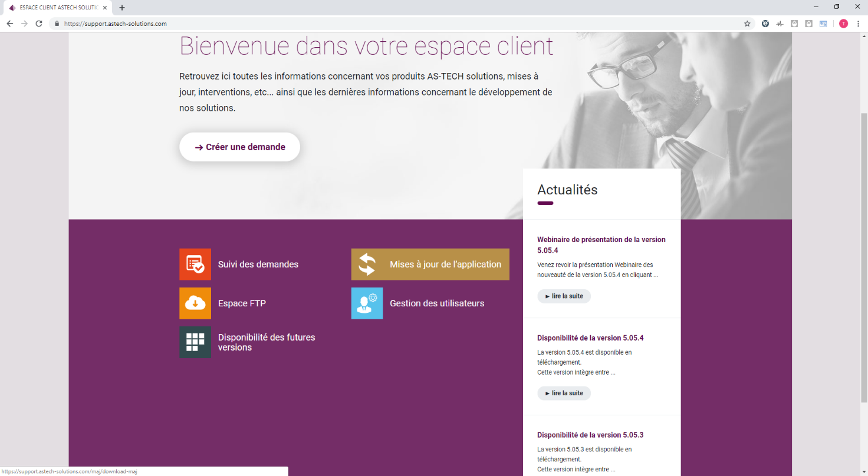Open the Webinaire de présentation headline
The image size is (868, 476).
(x=601, y=244)
